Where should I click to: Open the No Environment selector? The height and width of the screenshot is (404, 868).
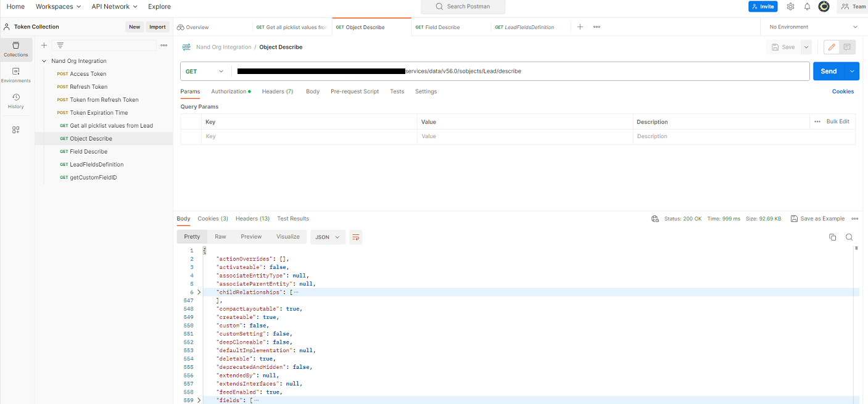813,27
